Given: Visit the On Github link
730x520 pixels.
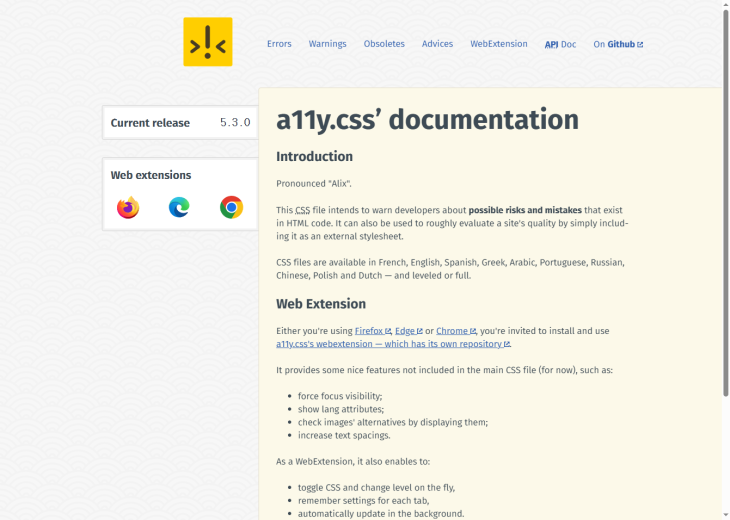Looking at the screenshot, I should [x=618, y=45].
